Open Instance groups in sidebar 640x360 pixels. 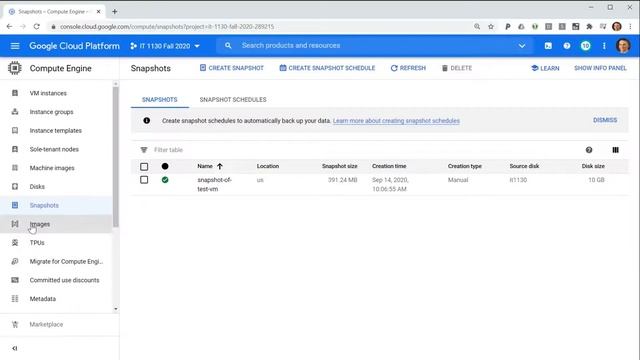[51, 112]
